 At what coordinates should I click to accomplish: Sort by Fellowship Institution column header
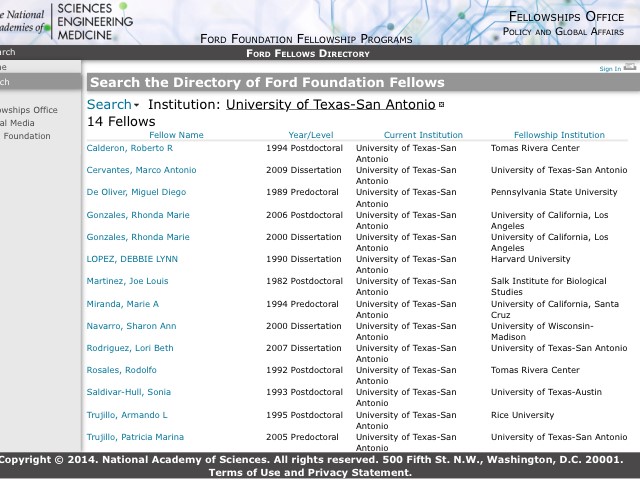tap(559, 135)
